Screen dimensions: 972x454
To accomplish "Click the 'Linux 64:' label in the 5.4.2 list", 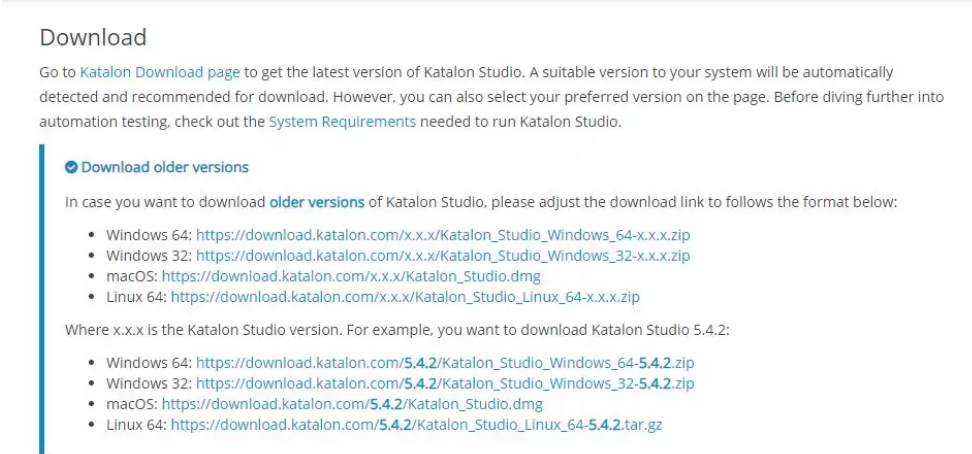I will (136, 425).
